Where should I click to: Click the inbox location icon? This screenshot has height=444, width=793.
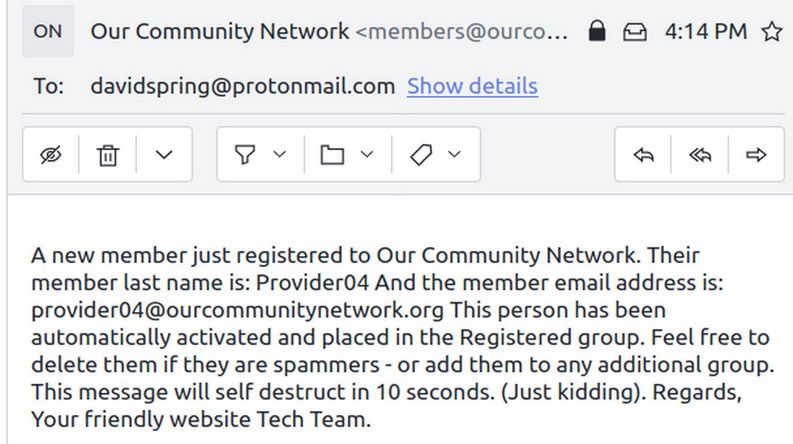[634, 32]
